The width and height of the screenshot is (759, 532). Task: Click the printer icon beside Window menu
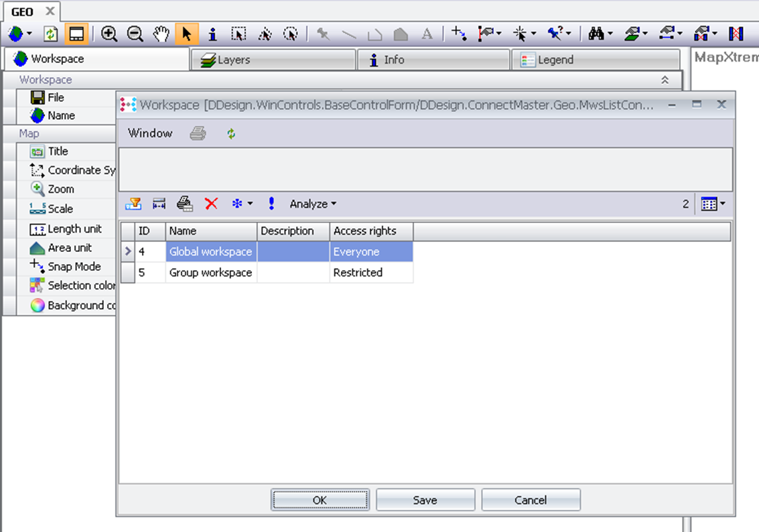tap(198, 133)
